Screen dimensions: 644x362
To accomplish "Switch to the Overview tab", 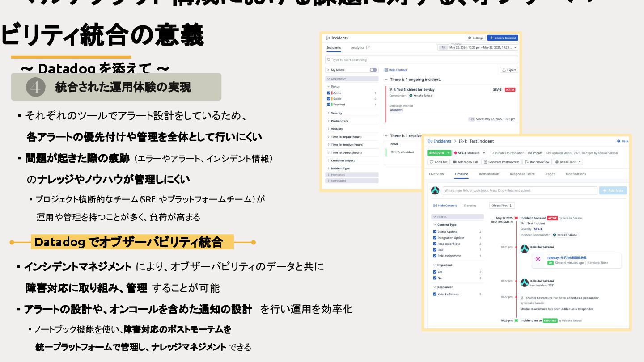I will pyautogui.click(x=436, y=174).
